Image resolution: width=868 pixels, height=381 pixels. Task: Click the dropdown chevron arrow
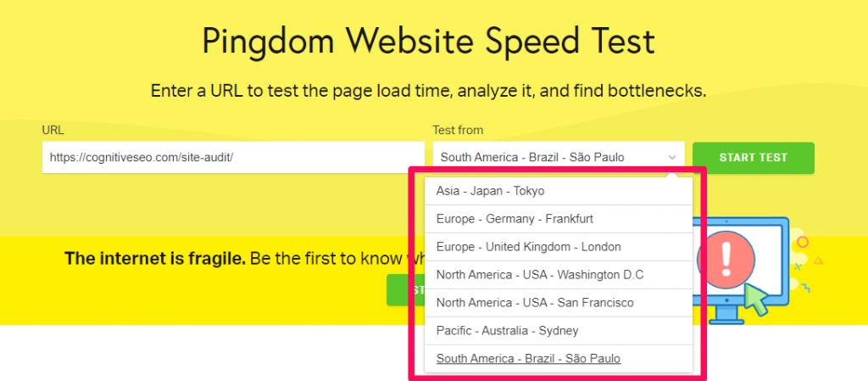click(672, 158)
